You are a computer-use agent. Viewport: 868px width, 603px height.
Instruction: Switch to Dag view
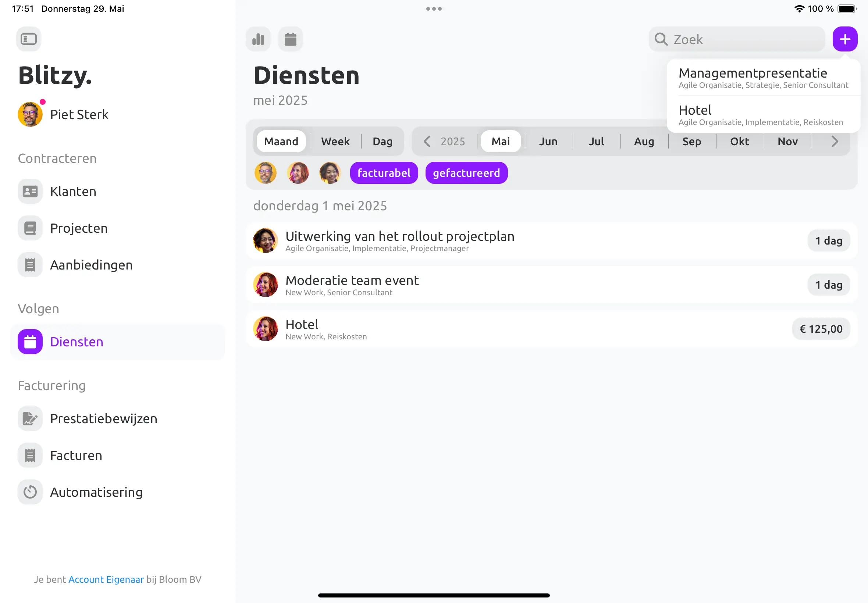(383, 141)
